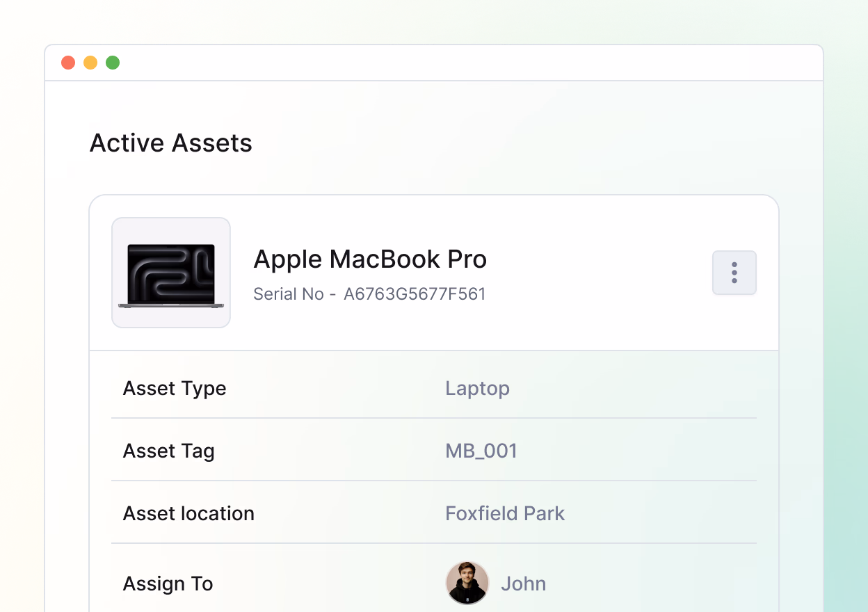Click the Active Assets heading
This screenshot has height=612, width=868.
(x=171, y=143)
